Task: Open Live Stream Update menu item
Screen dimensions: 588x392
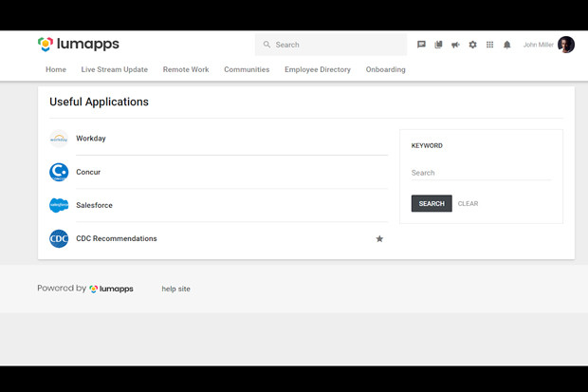Action: tap(115, 69)
